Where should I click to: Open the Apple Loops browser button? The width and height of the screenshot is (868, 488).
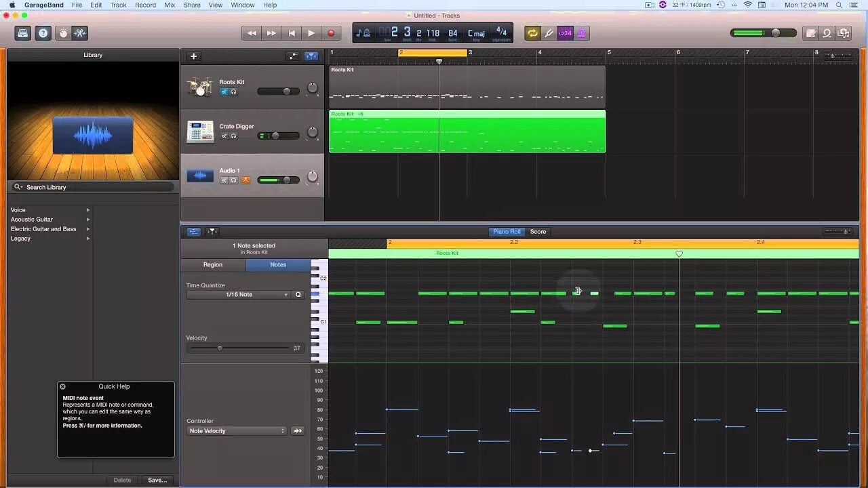pyautogui.click(x=827, y=33)
